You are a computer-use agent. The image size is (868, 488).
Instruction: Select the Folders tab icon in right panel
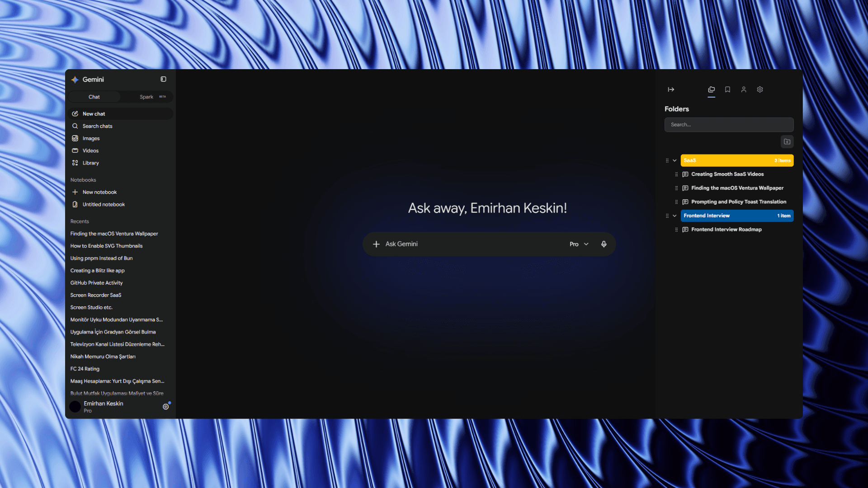coord(712,89)
